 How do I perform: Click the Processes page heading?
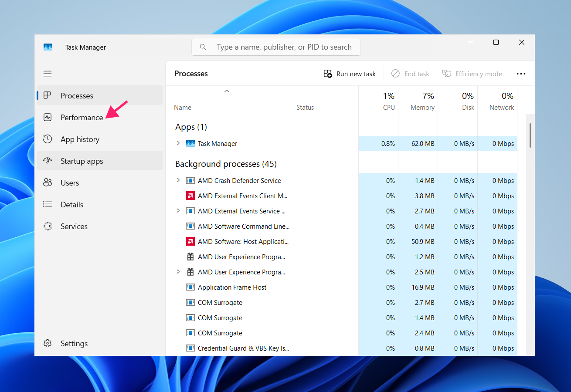191,74
